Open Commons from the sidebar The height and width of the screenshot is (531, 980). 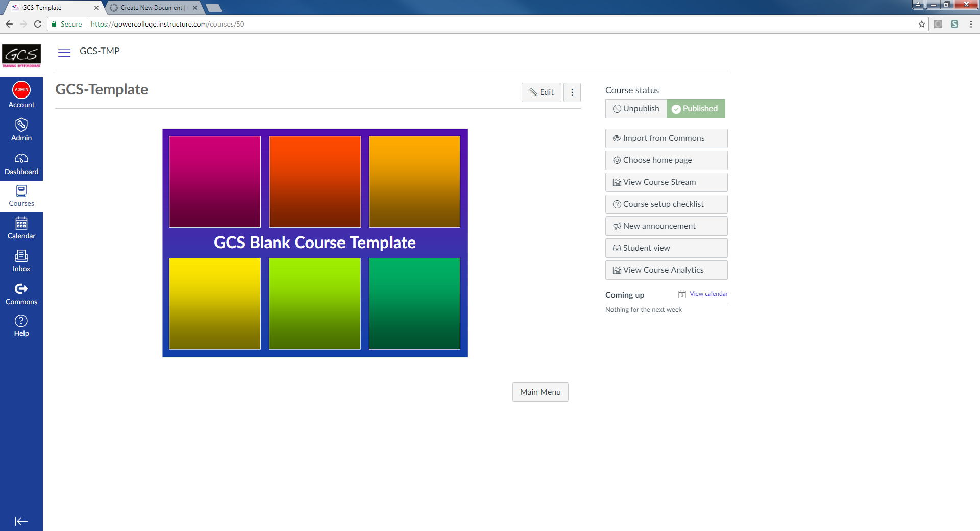(x=21, y=294)
